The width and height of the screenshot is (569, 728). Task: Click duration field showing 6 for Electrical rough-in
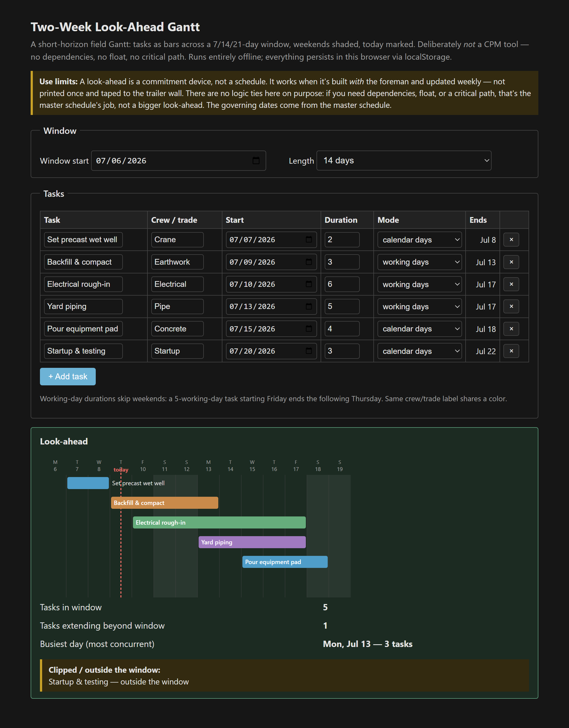coord(342,284)
